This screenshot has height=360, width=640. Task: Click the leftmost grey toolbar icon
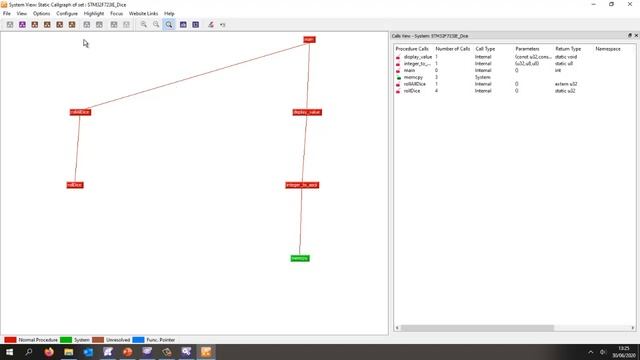[x=10, y=24]
